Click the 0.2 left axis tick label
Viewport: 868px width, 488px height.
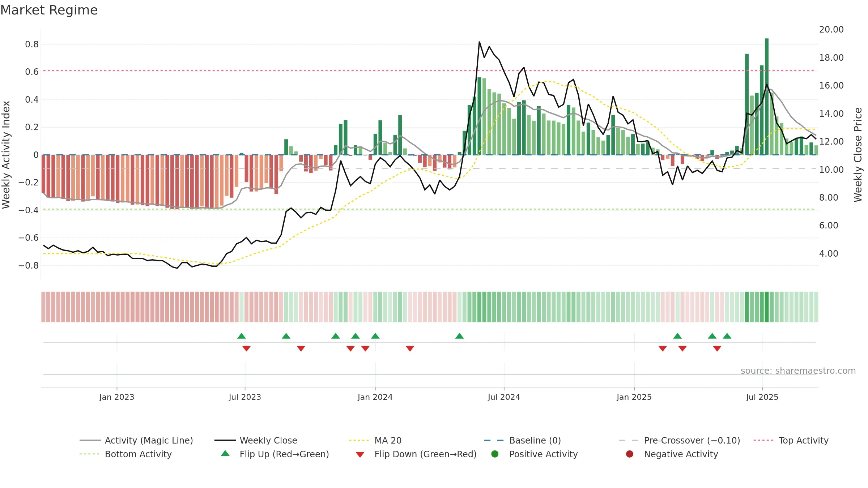[x=32, y=127]
